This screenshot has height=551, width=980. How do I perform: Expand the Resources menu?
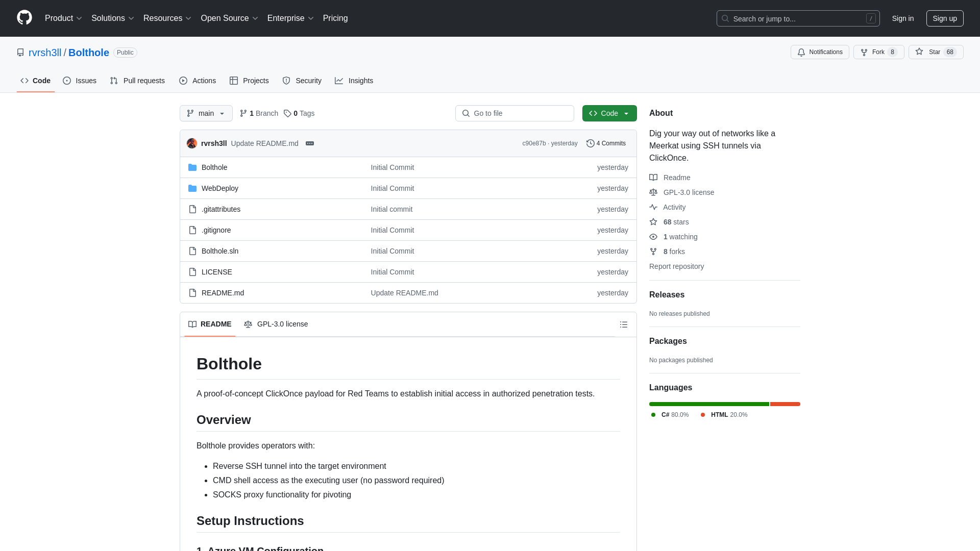coord(167,18)
